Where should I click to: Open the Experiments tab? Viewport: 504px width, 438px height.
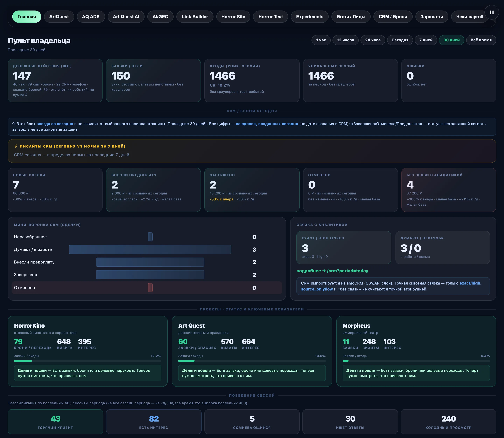(x=310, y=17)
